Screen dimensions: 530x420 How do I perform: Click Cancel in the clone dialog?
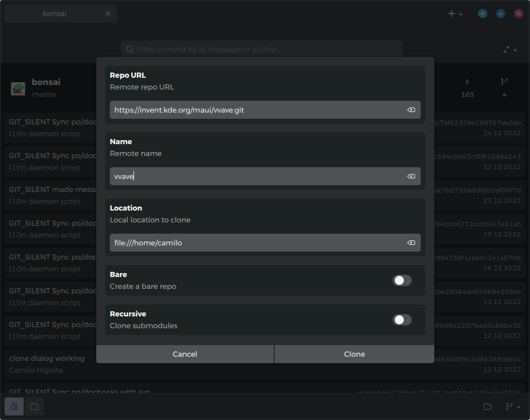(x=185, y=354)
